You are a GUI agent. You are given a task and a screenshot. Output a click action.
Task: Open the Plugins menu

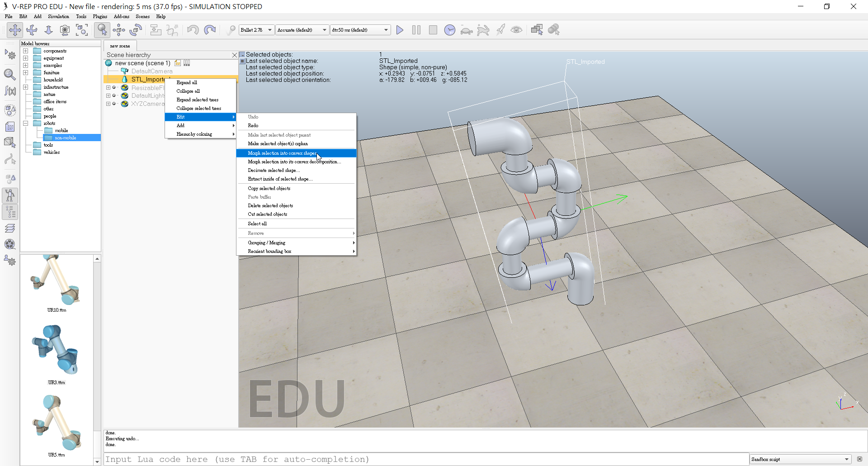(100, 17)
